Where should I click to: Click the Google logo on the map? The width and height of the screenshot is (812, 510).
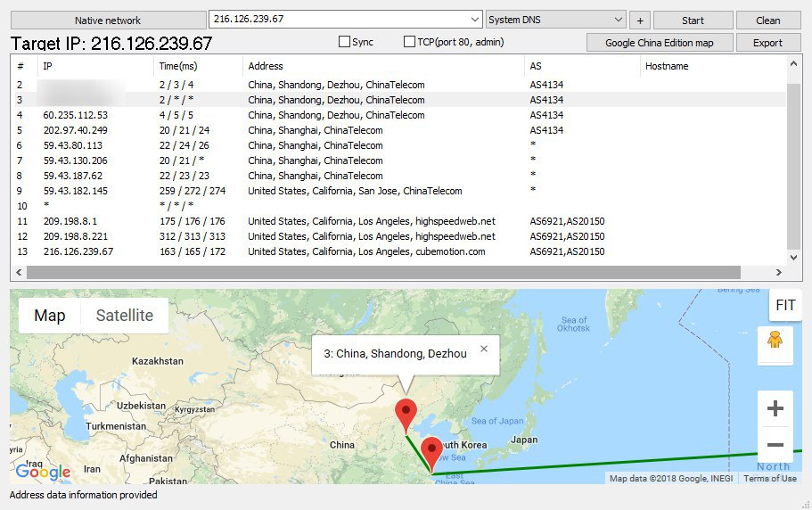pos(43,472)
